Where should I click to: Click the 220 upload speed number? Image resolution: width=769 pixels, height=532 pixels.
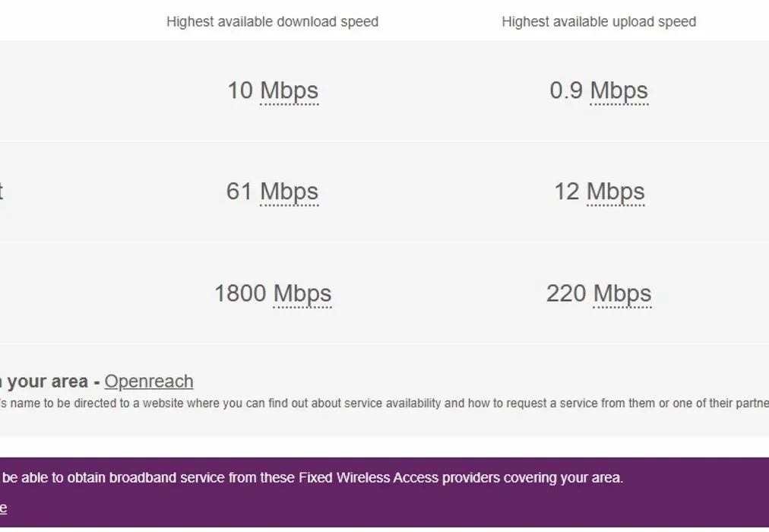(x=566, y=293)
